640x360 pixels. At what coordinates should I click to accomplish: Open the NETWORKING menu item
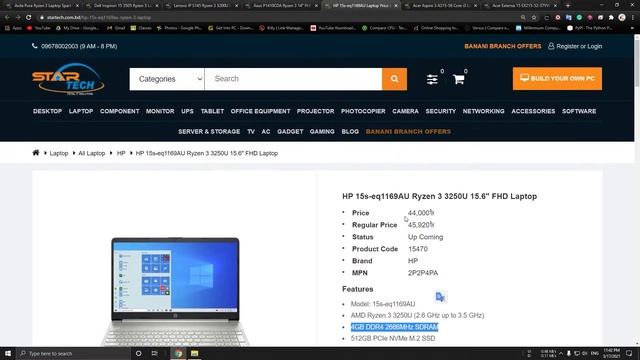point(484,111)
